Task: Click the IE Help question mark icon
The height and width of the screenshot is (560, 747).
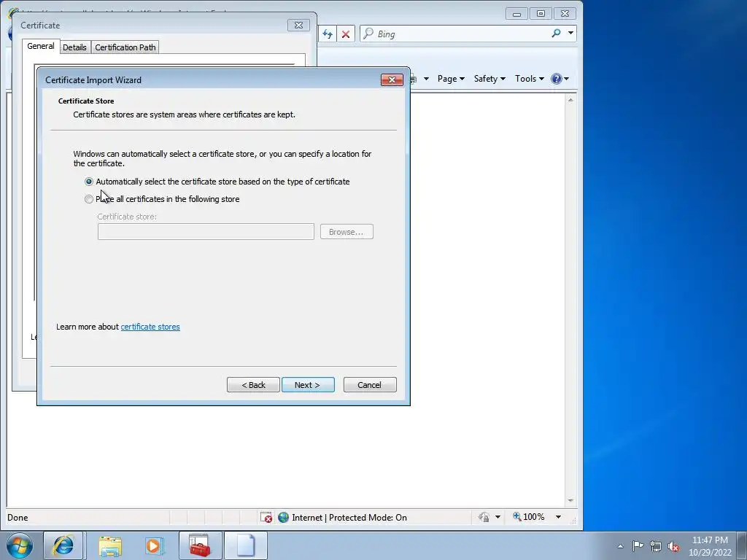Action: [556, 79]
